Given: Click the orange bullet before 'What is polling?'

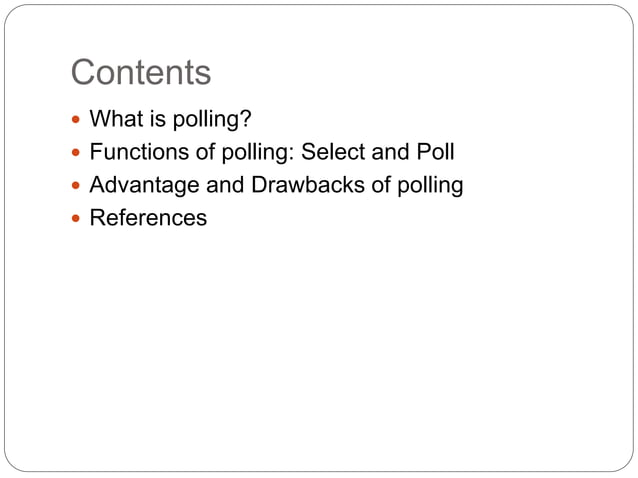Looking at the screenshot, I should (77, 122).
